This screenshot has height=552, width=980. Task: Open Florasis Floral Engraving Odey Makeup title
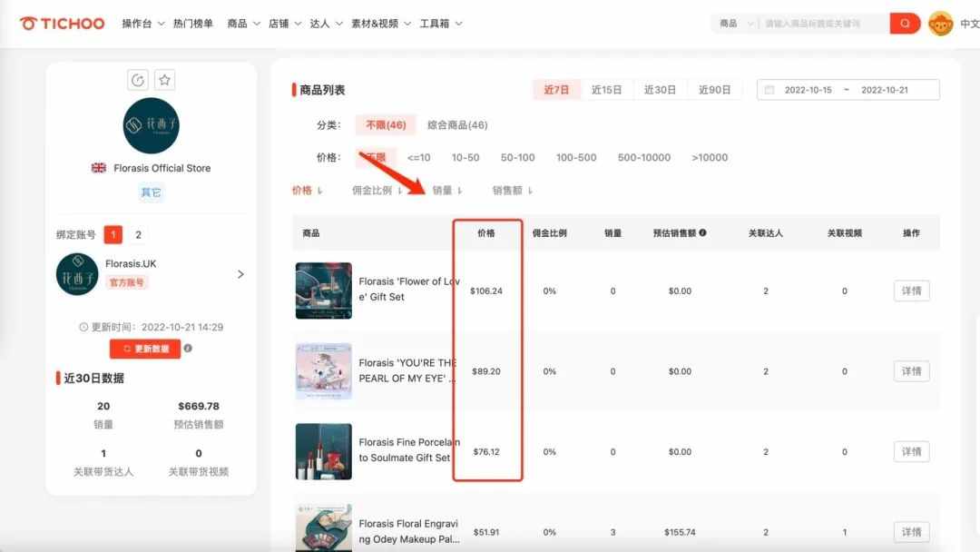[408, 531]
